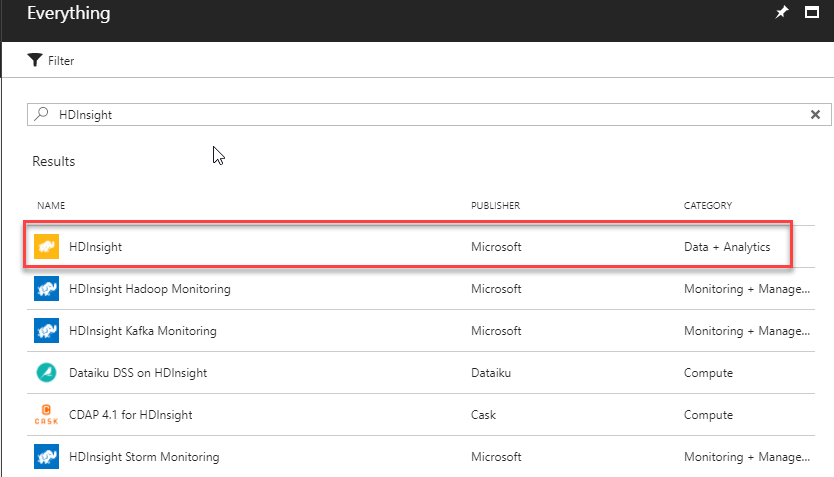The width and height of the screenshot is (834, 477).
Task: Click the yellow HDInsight elephant icon
Action: [46, 246]
